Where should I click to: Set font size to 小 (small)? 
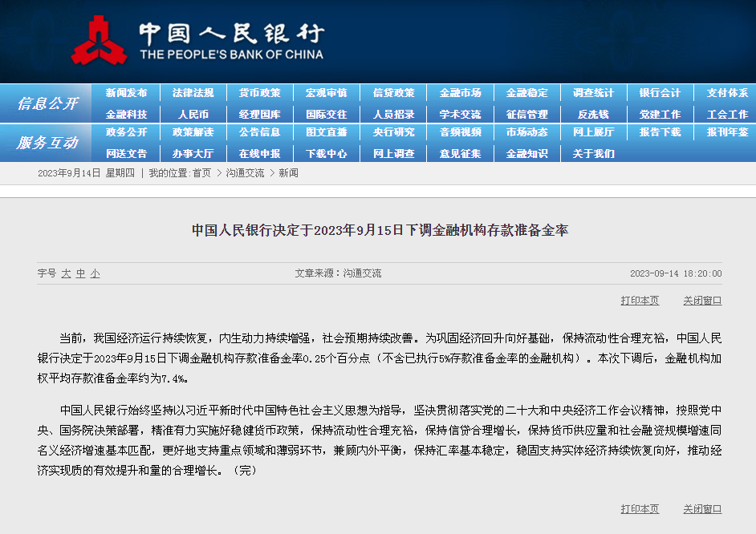click(x=95, y=273)
